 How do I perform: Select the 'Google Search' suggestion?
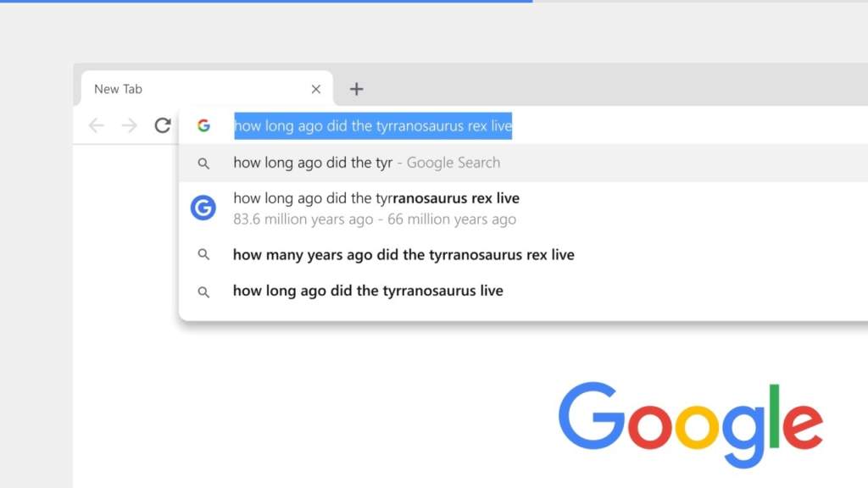tap(366, 162)
